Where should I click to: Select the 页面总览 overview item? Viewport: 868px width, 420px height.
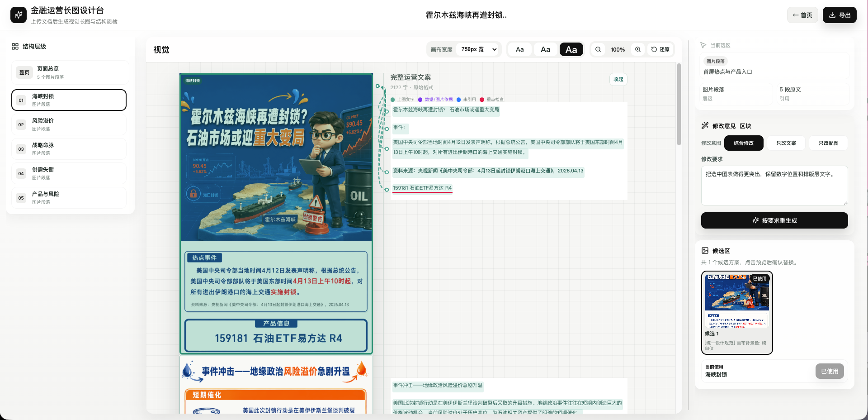(70, 72)
